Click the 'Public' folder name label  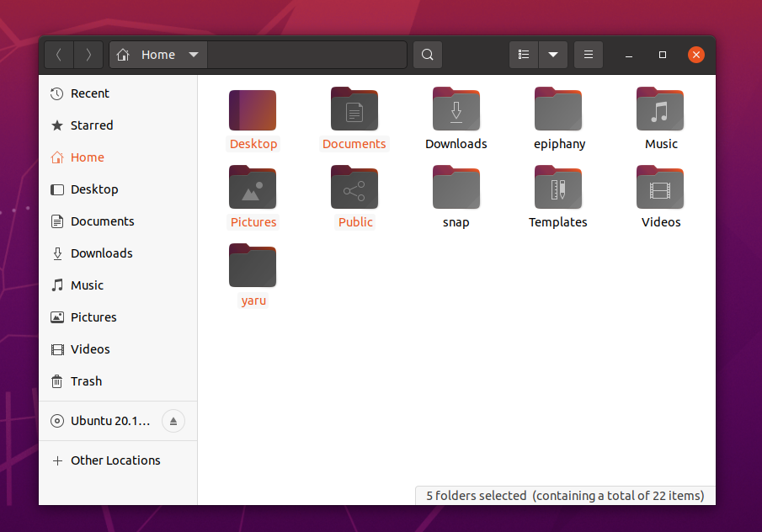click(x=355, y=222)
